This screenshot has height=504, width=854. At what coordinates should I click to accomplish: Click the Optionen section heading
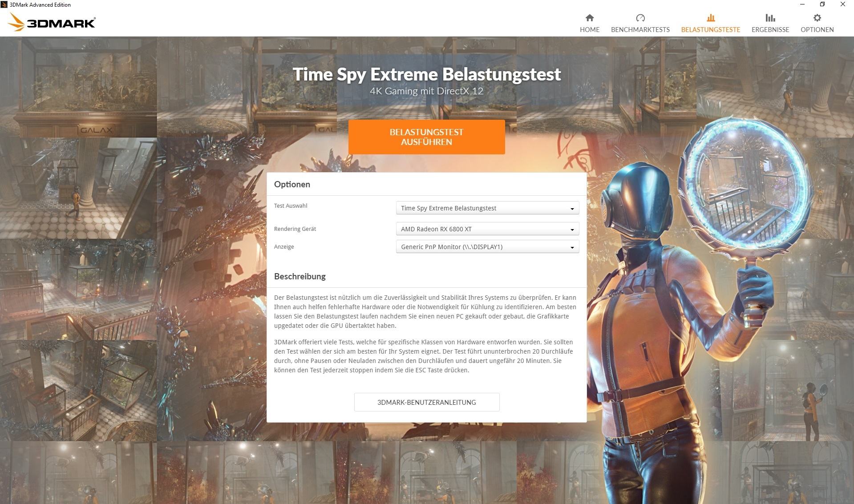(x=292, y=184)
